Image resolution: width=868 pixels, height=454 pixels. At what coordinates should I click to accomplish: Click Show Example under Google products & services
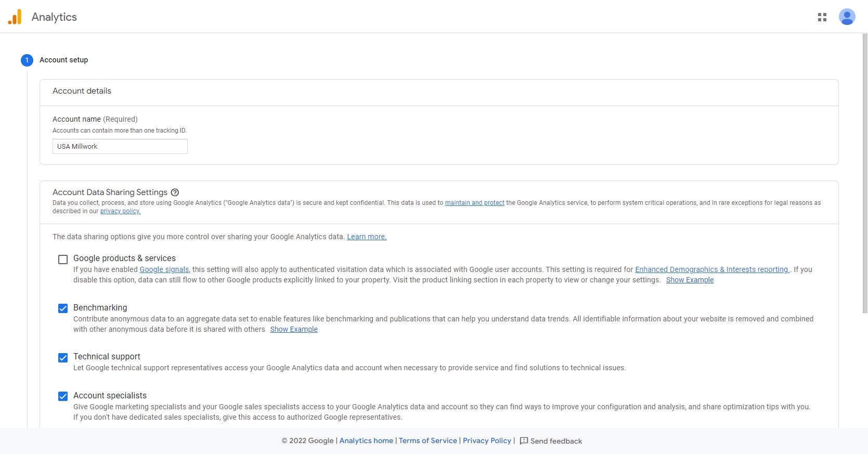click(690, 280)
